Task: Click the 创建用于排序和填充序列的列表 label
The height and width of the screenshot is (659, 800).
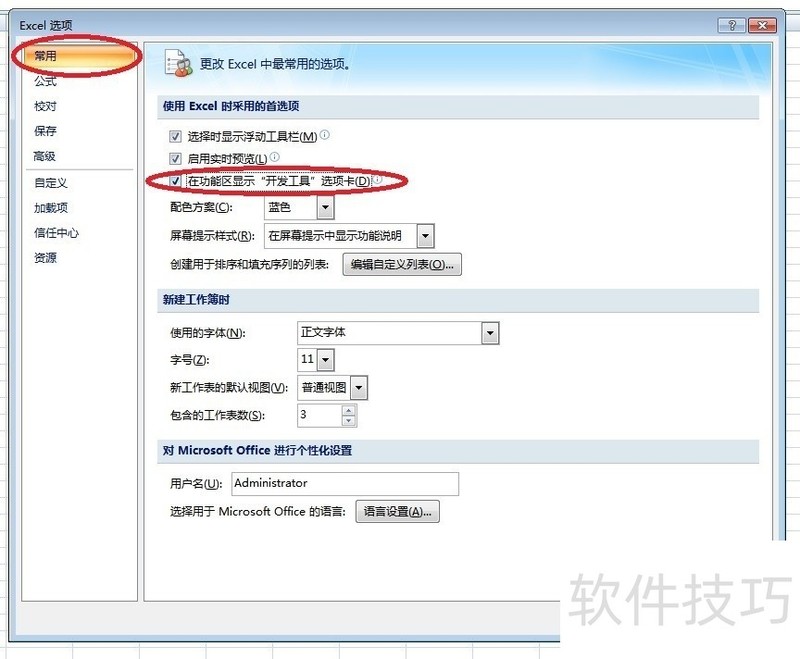Action: pos(249,264)
